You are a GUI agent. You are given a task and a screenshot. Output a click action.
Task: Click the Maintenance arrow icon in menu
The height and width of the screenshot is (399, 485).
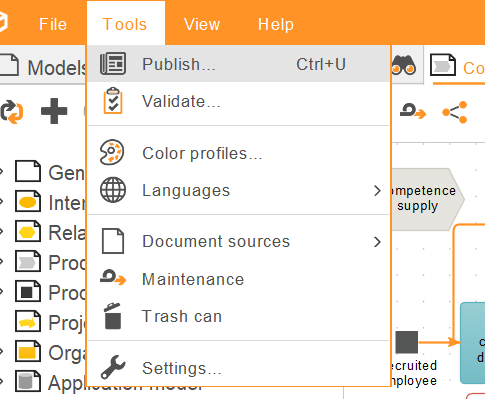point(113,277)
